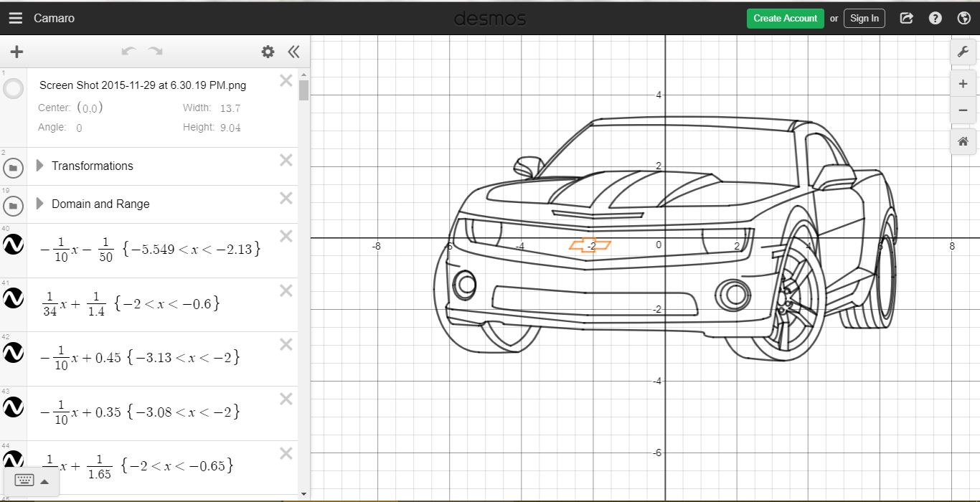Open the help question mark icon

point(935,17)
